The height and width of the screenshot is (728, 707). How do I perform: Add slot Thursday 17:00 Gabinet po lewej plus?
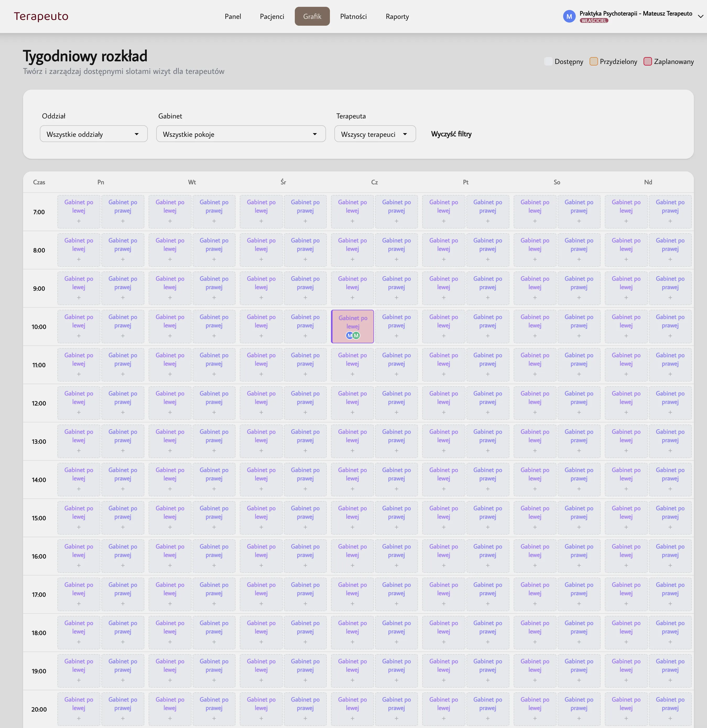coord(352,604)
